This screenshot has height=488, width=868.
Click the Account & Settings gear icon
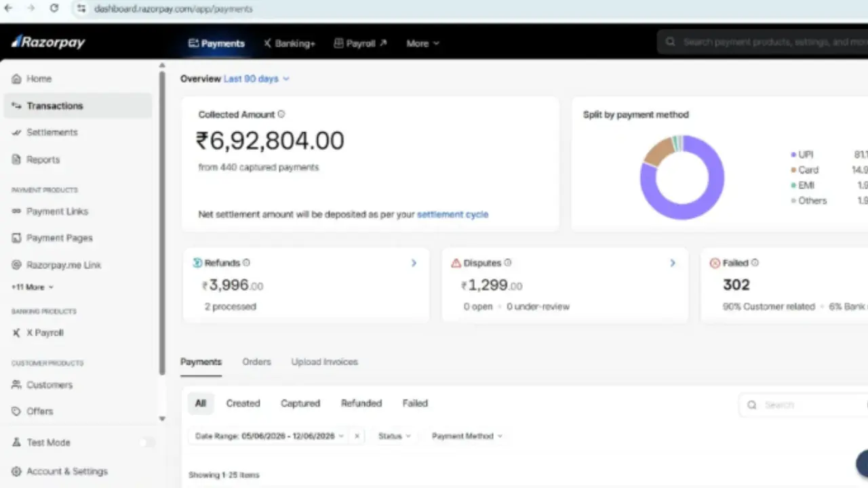16,471
